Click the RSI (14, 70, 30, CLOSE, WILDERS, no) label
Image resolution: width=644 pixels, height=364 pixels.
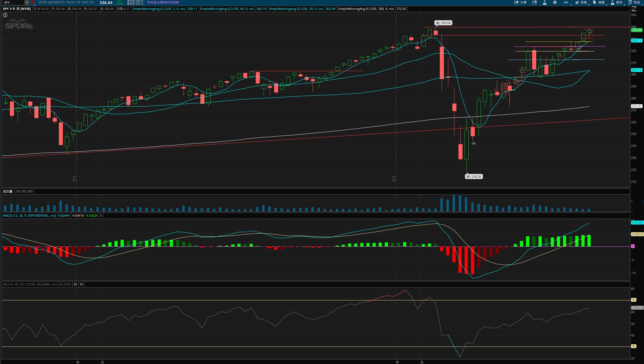click(x=30, y=284)
